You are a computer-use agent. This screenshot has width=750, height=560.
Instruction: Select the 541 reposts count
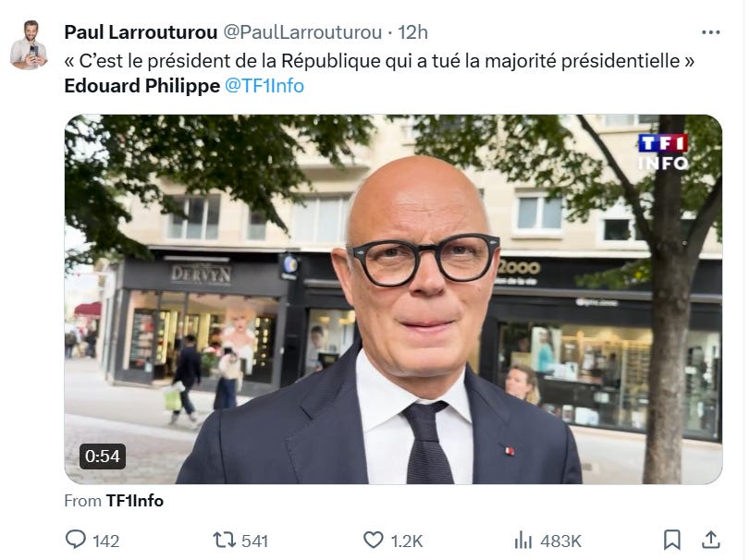(254, 541)
